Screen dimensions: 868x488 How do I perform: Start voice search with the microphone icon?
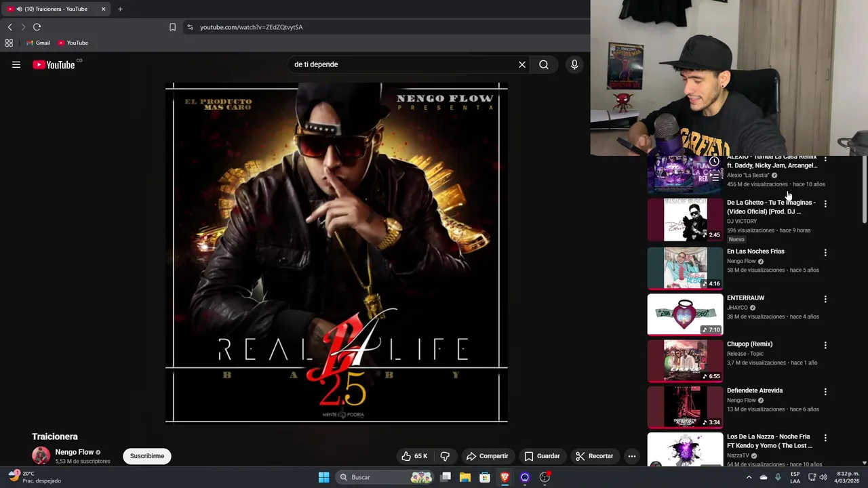pos(574,64)
